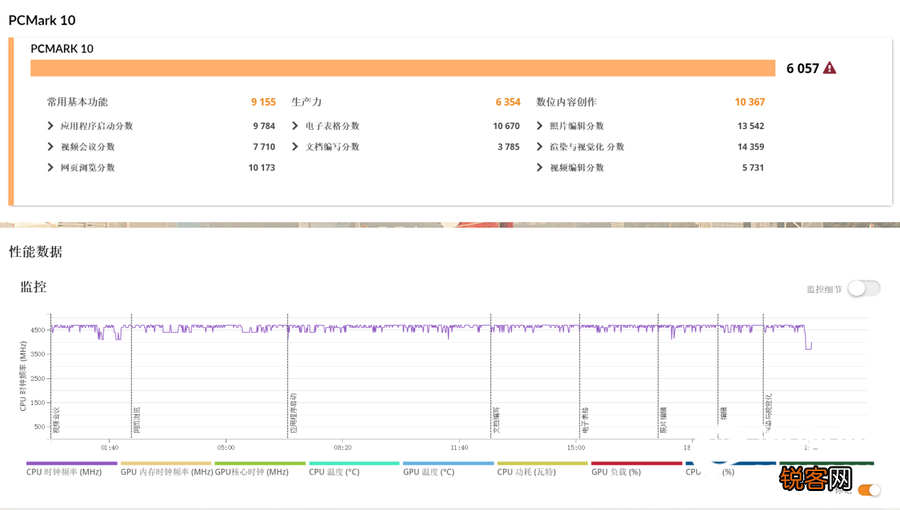This screenshot has height=510, width=900.
Task: Select the 网页浏览 marker on the chart
Action: [137, 420]
